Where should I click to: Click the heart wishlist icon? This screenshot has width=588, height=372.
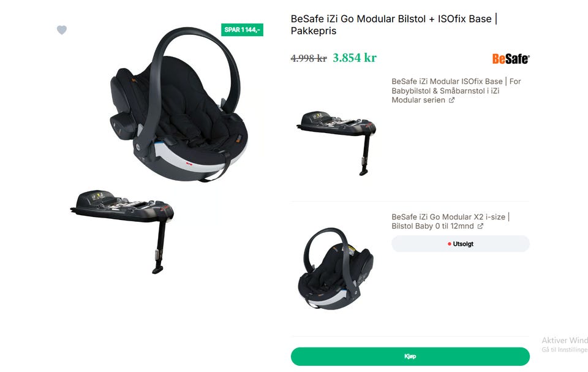click(x=62, y=29)
